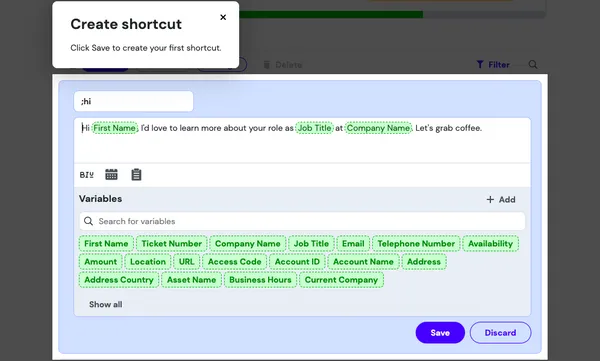This screenshot has height=361, width=600.
Task: Expand the variable list with Show all
Action: point(106,304)
